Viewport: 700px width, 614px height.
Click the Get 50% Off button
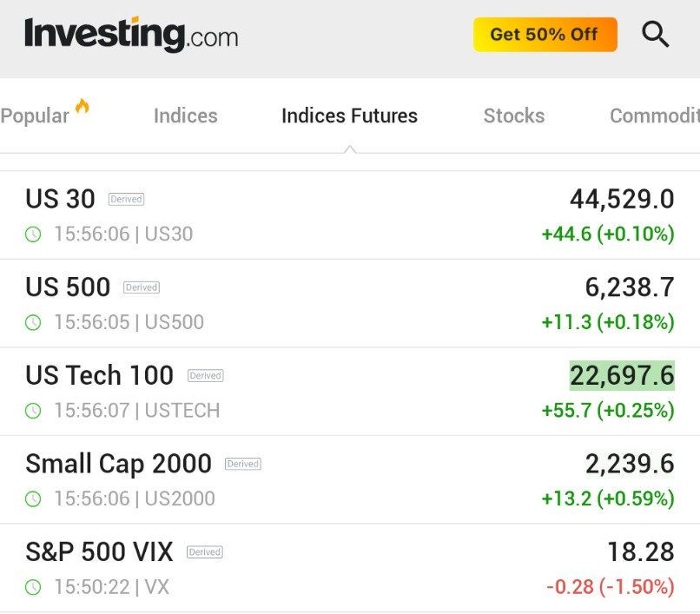tap(545, 35)
